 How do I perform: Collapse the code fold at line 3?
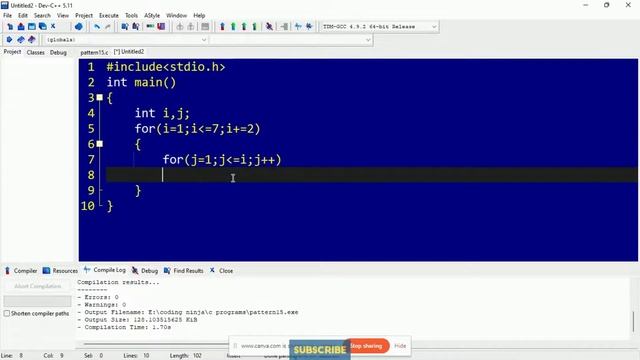[x=100, y=98]
